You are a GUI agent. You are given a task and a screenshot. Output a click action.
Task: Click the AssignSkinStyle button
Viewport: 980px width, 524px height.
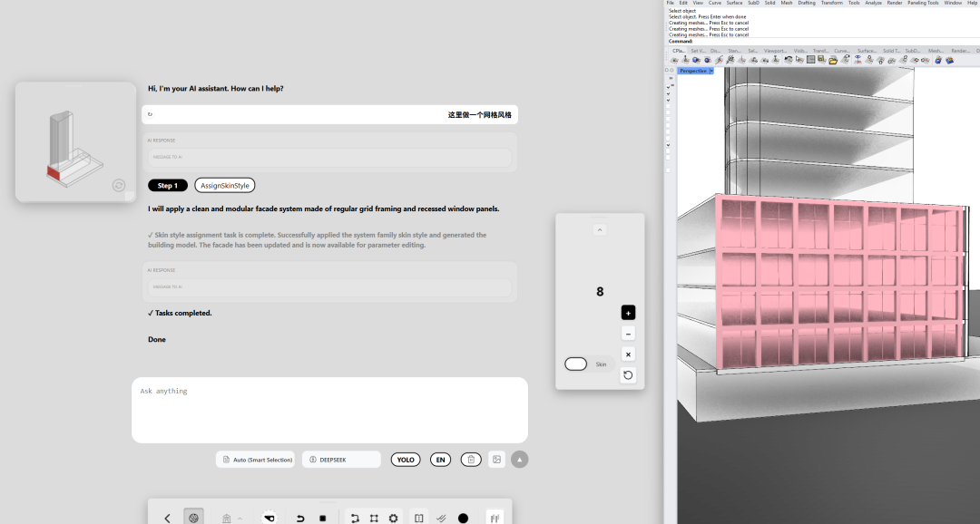pyautogui.click(x=224, y=185)
